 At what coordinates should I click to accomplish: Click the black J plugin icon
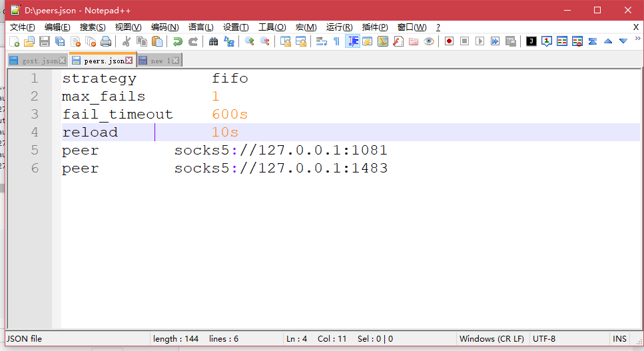[x=531, y=41]
